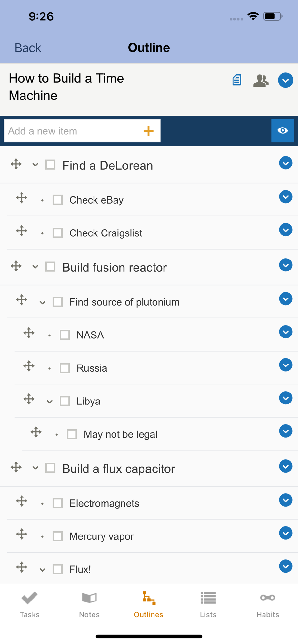The height and width of the screenshot is (644, 298).
Task: Tick the NASA checkbox
Action: point(65,335)
